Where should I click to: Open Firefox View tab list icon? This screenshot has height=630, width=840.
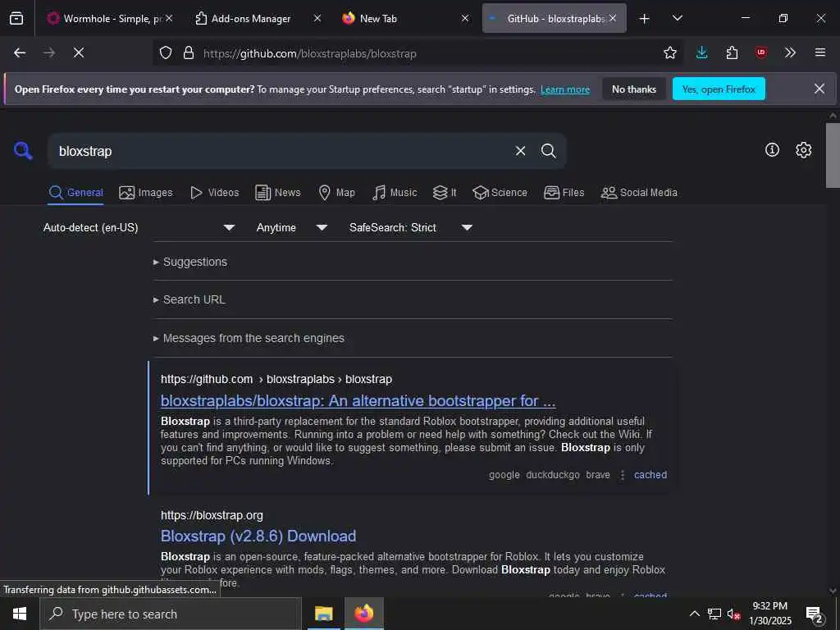click(x=16, y=19)
